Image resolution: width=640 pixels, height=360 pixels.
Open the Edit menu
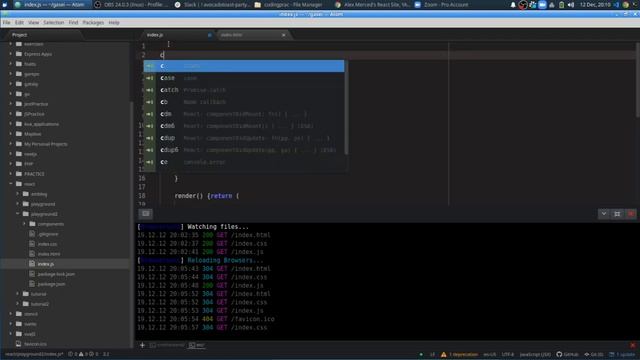[x=19, y=22]
